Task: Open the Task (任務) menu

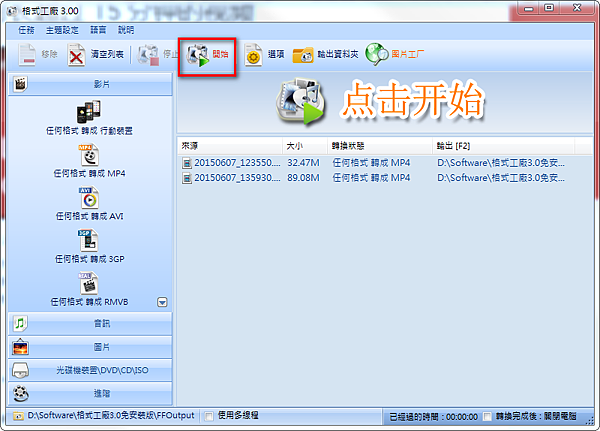Action: coord(26,30)
